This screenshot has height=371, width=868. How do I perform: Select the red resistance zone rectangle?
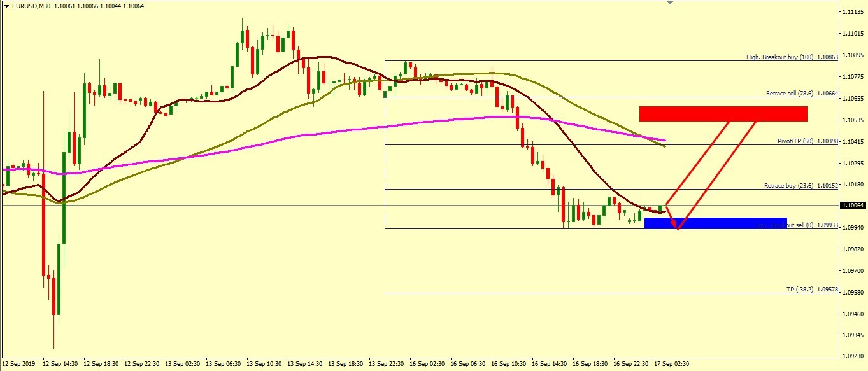pyautogui.click(x=723, y=113)
